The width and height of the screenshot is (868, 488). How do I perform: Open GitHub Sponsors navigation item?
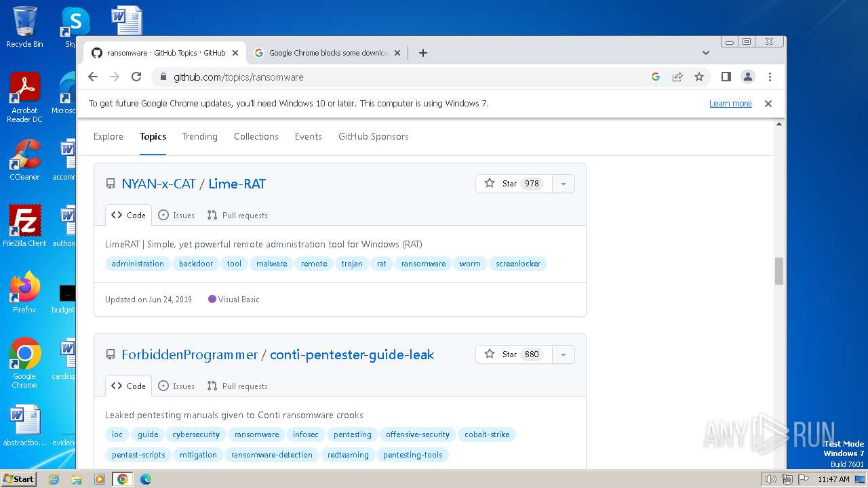point(374,136)
